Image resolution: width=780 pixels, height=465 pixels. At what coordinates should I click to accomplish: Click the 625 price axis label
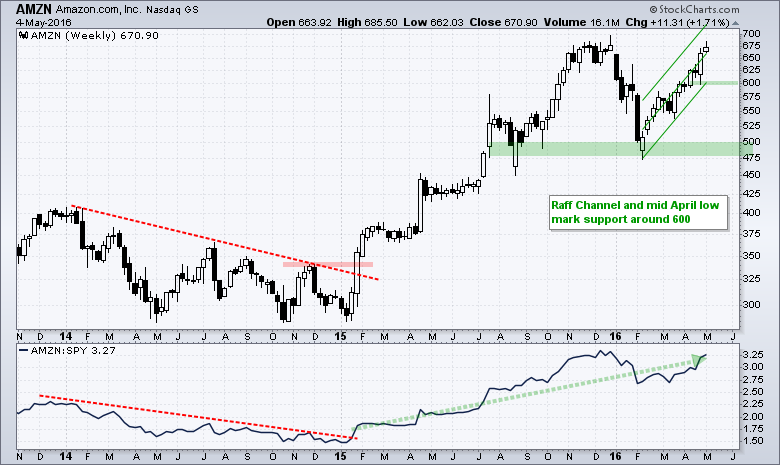click(751, 70)
